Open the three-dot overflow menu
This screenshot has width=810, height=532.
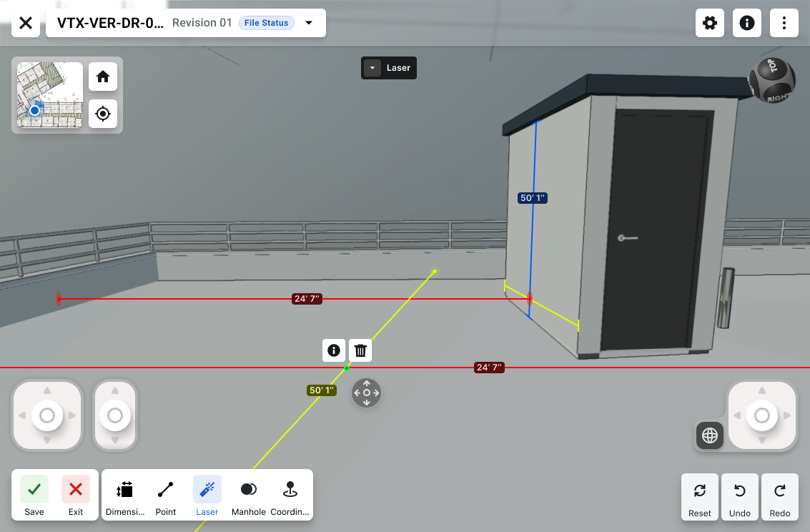pos(784,23)
